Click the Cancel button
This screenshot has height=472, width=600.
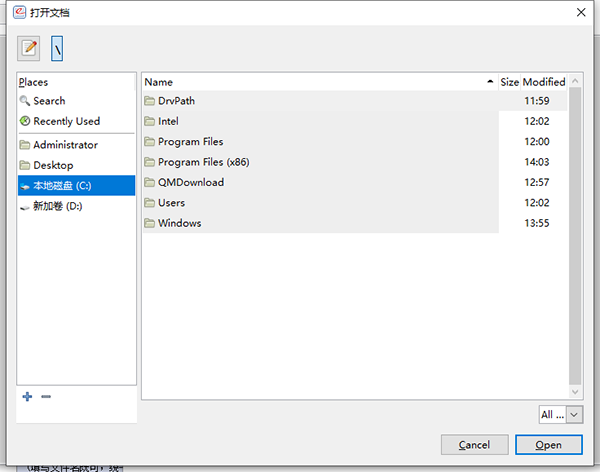[x=474, y=444]
